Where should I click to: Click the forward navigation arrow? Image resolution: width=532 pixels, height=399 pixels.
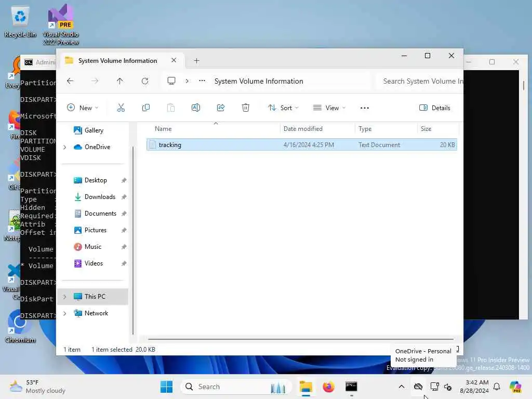click(x=95, y=81)
